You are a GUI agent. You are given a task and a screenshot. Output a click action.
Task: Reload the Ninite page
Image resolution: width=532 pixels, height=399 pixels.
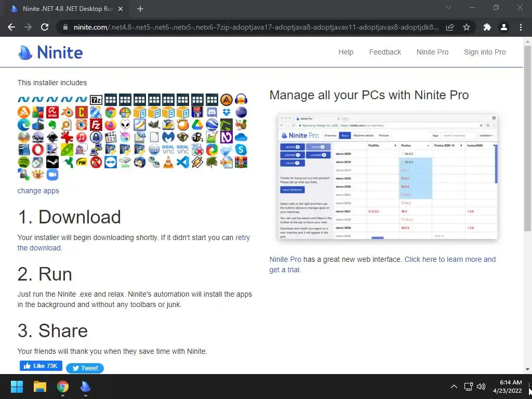pos(45,27)
